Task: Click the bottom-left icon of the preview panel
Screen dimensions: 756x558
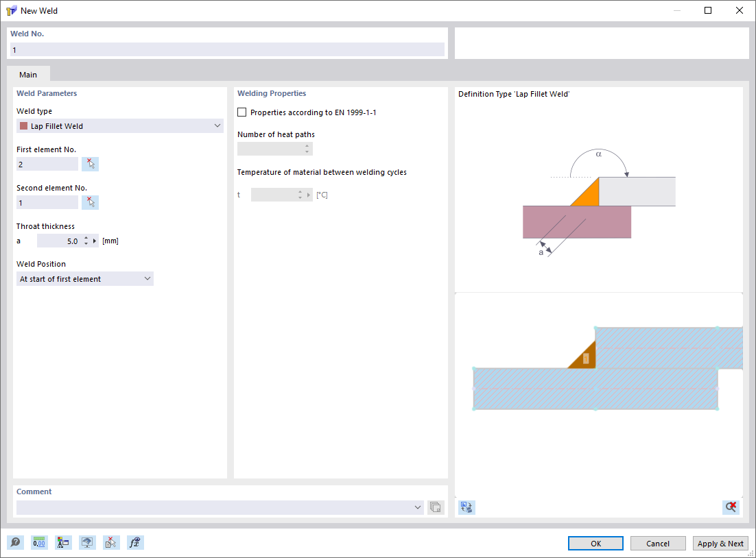Action: tap(466, 507)
